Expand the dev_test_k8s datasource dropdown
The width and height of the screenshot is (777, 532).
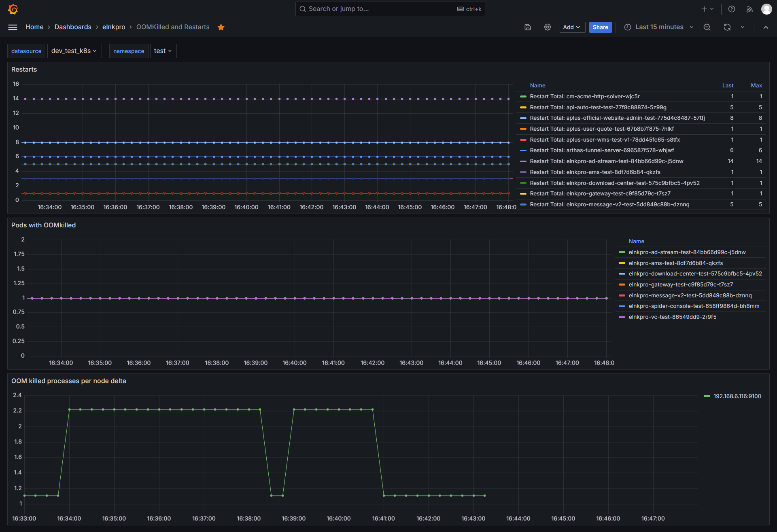click(74, 51)
